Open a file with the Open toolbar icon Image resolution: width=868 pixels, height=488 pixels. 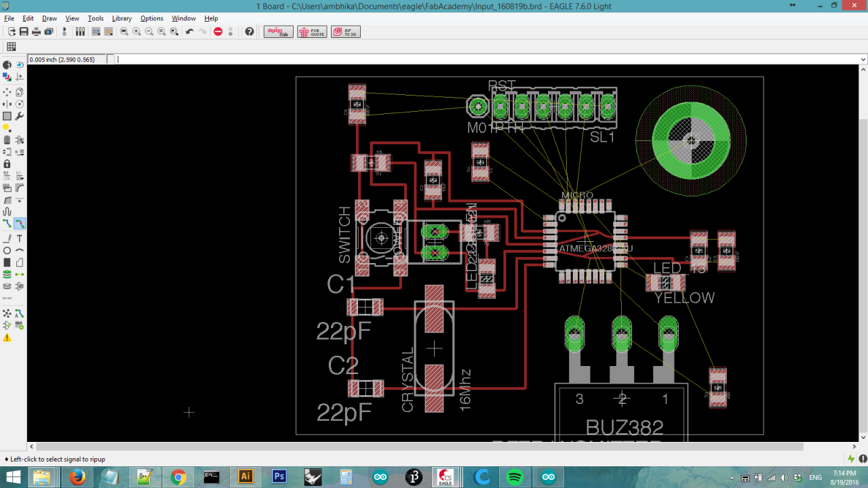(12, 31)
